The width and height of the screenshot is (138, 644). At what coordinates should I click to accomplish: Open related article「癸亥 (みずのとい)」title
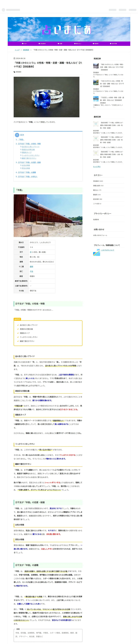[x=112, y=67]
